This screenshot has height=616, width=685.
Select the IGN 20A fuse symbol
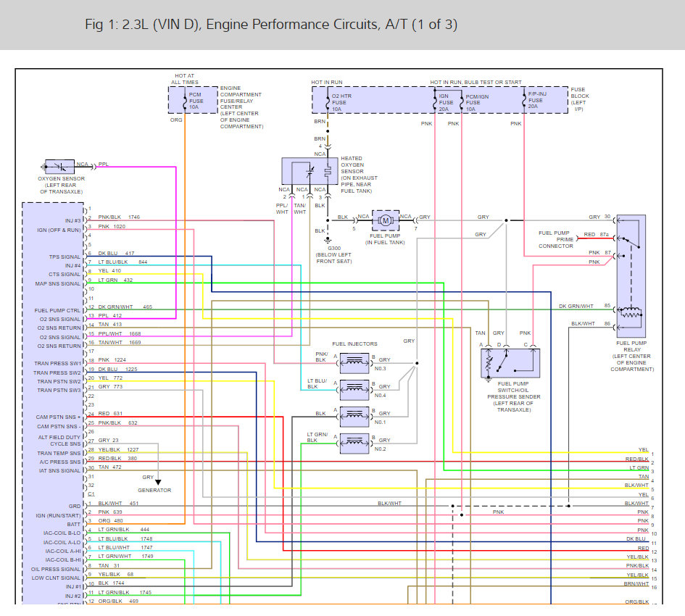435,103
